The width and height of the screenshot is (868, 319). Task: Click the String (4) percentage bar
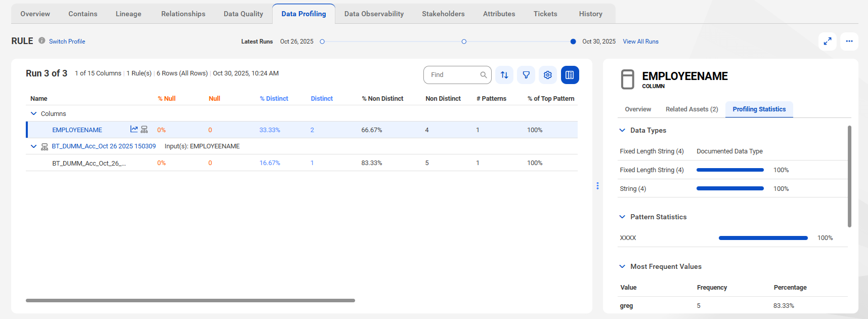tap(730, 188)
